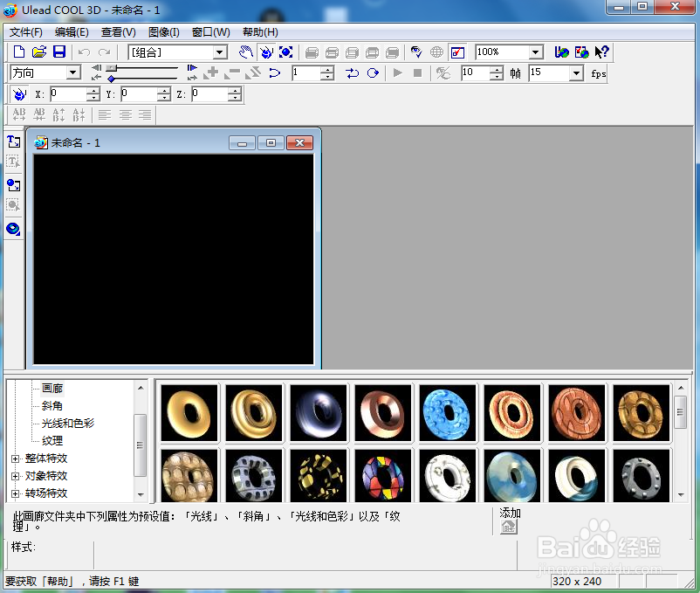Click the globe wireframe icon
Viewport: 700px width, 593px height.
(x=436, y=52)
